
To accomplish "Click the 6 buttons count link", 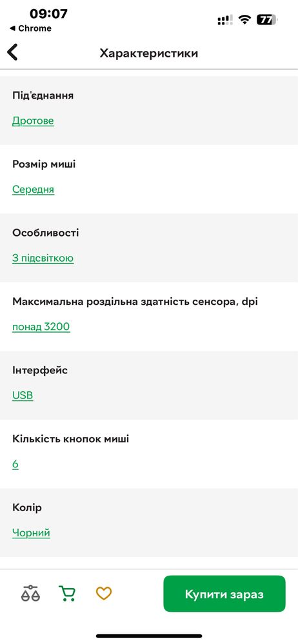I will tap(15, 464).
